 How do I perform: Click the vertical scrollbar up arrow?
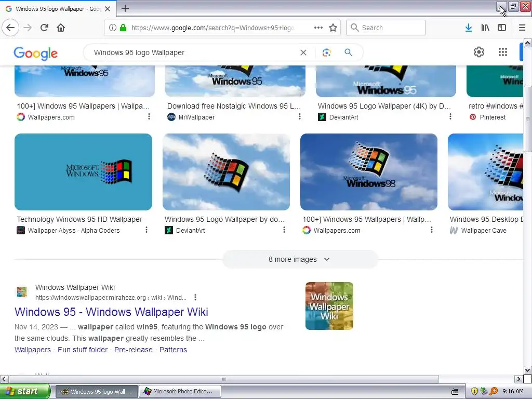[528, 43]
